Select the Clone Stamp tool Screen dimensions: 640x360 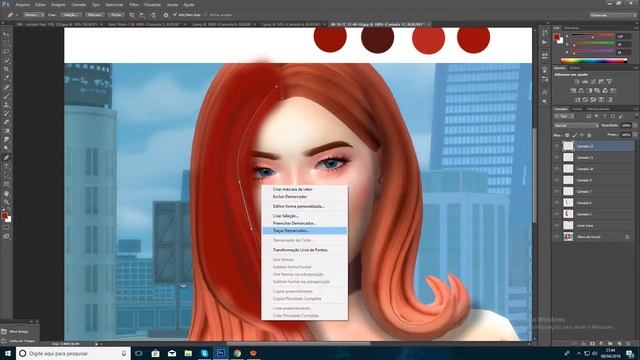[6, 105]
